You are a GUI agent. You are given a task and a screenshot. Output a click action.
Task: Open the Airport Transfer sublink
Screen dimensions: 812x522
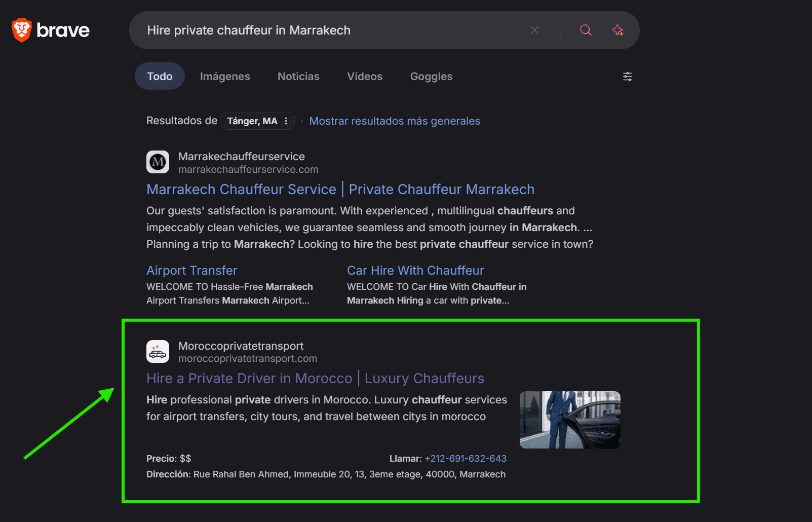(191, 271)
